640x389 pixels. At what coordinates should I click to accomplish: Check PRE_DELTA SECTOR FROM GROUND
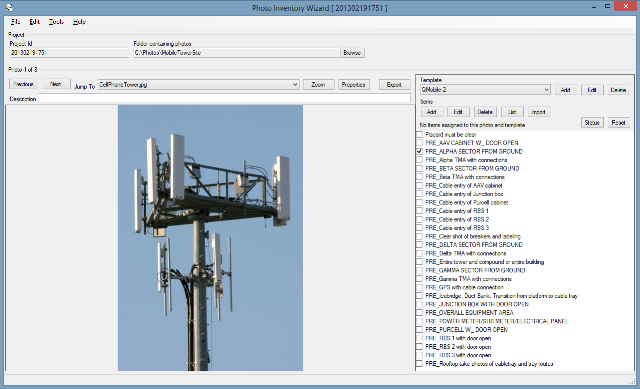pos(420,245)
